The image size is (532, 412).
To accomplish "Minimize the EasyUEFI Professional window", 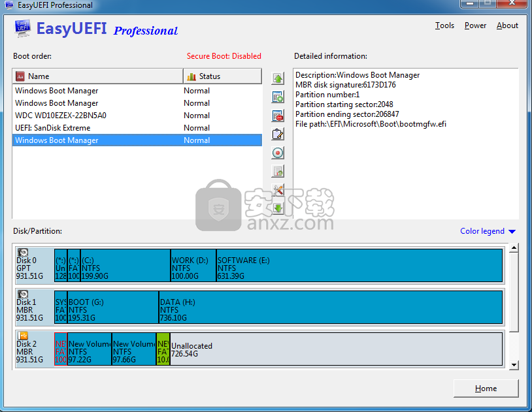I will pos(471,3).
